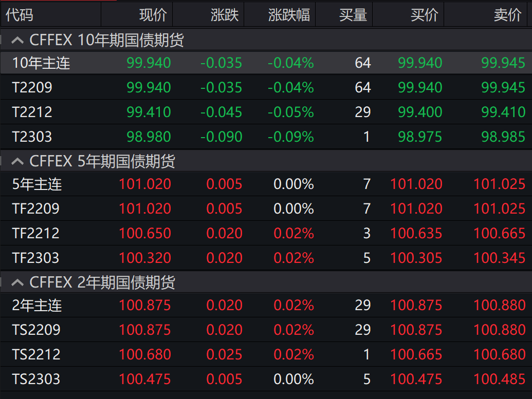Collapse the CFFEX 10年期国债期货 group

[x=17, y=40]
